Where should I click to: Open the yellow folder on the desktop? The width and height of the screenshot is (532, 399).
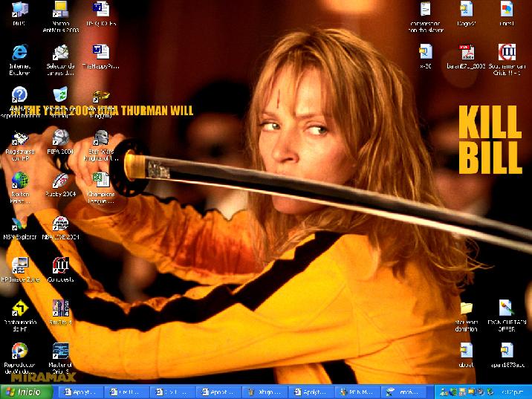click(x=467, y=308)
